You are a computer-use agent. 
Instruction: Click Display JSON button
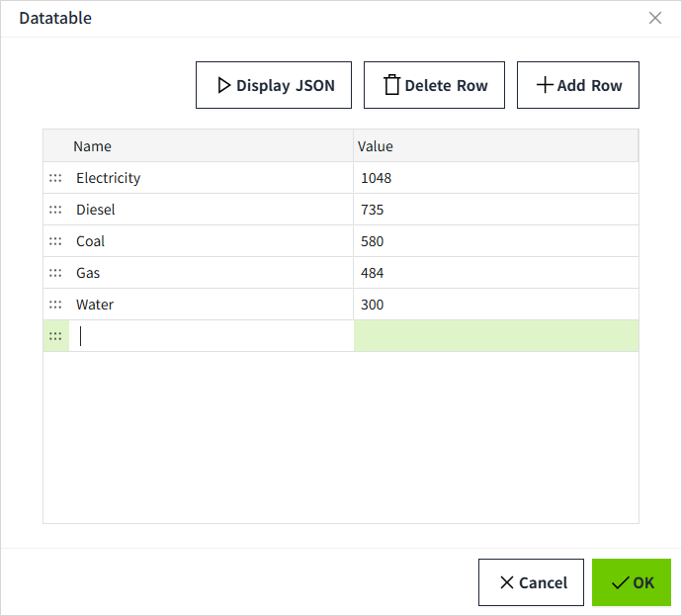[274, 85]
